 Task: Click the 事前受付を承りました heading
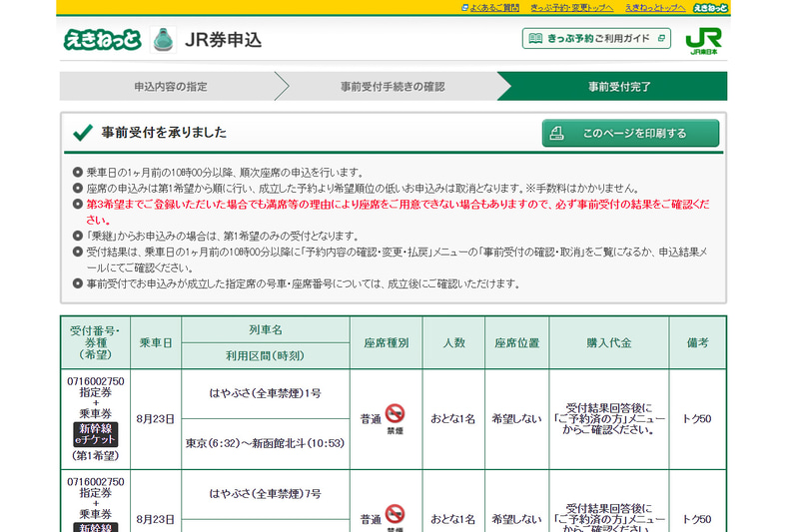click(164, 133)
